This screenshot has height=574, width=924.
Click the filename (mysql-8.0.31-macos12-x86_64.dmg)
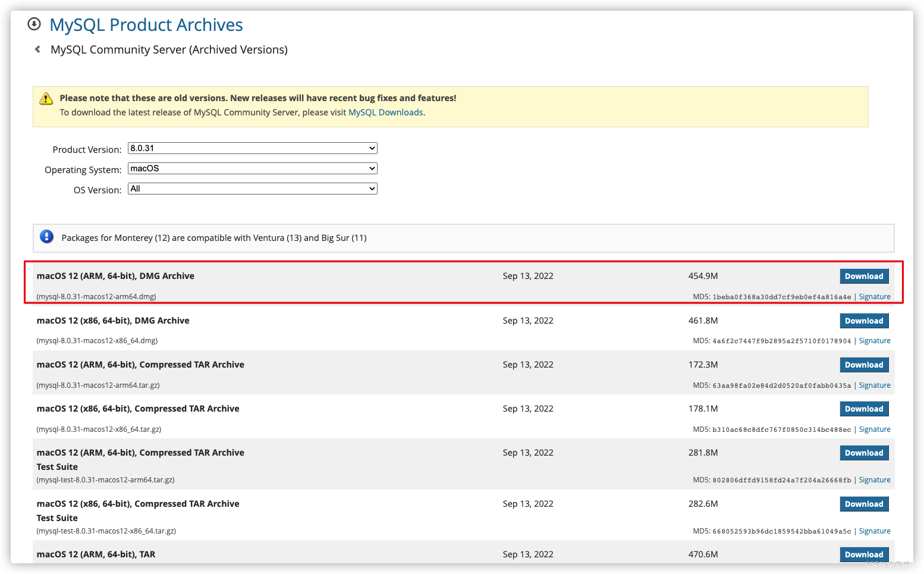(x=97, y=341)
